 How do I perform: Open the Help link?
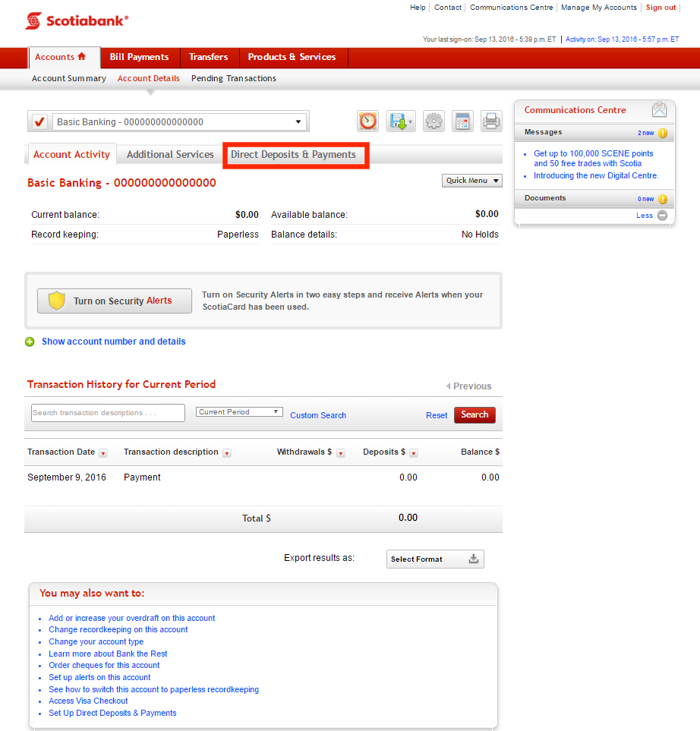pos(418,8)
